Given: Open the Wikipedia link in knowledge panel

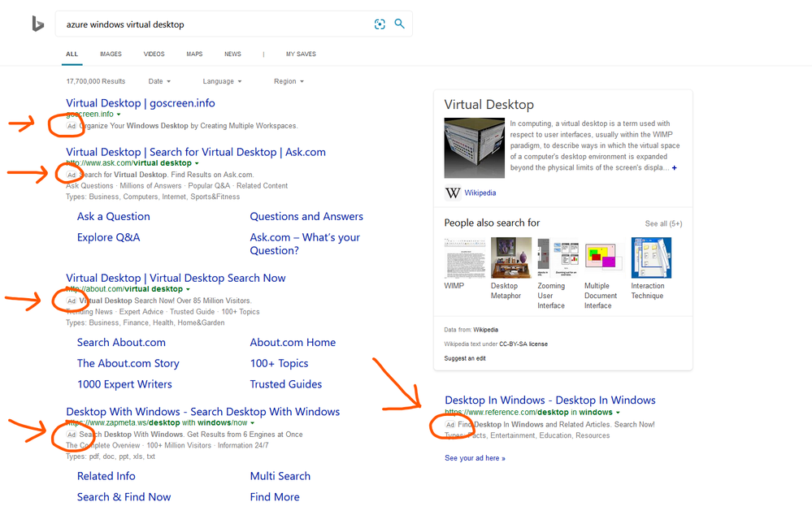Looking at the screenshot, I should click(x=480, y=193).
